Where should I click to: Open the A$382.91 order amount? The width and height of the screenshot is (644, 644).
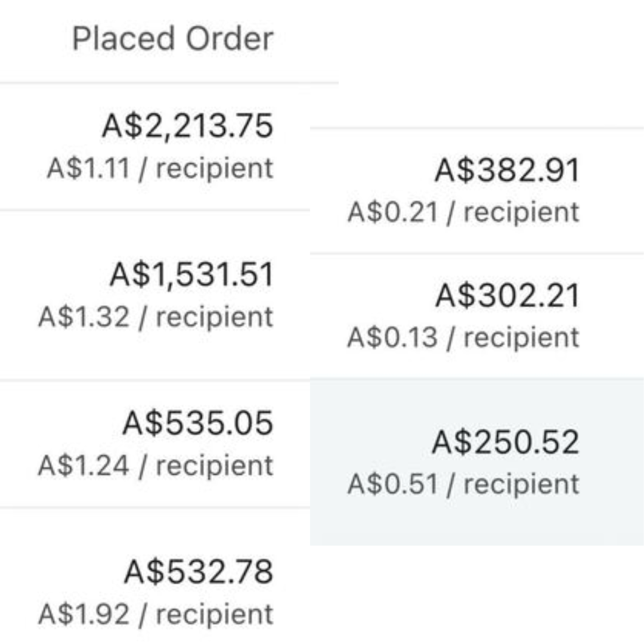(507, 171)
